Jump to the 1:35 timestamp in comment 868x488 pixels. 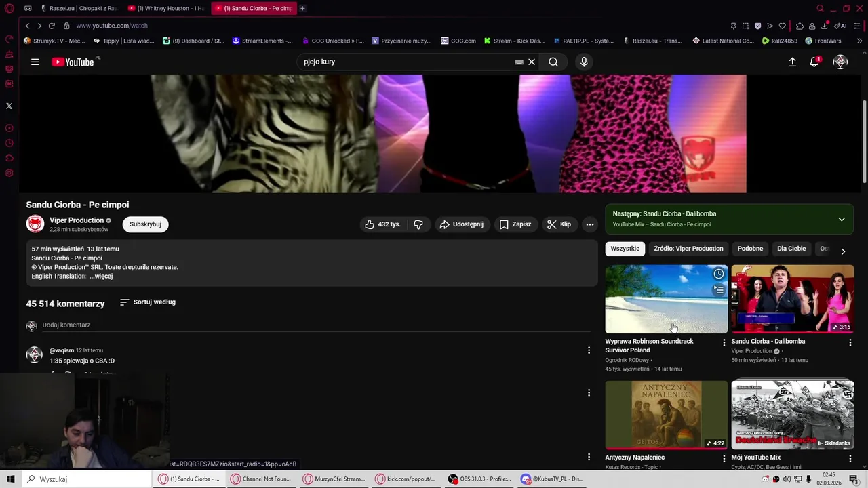click(56, 361)
